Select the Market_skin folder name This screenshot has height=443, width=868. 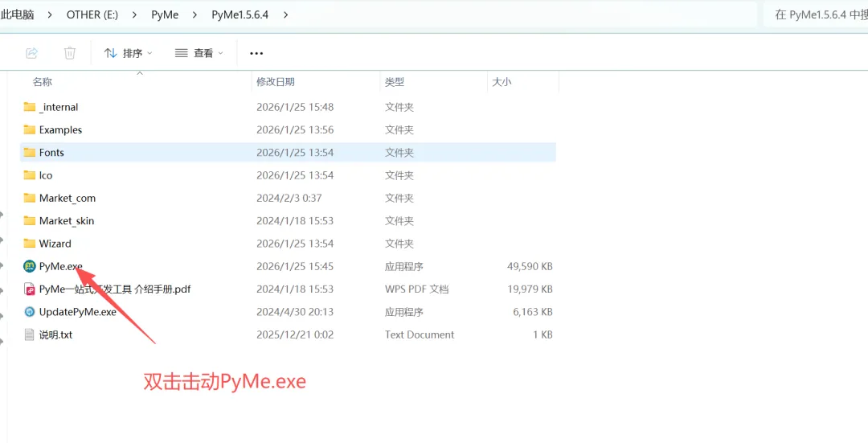67,220
